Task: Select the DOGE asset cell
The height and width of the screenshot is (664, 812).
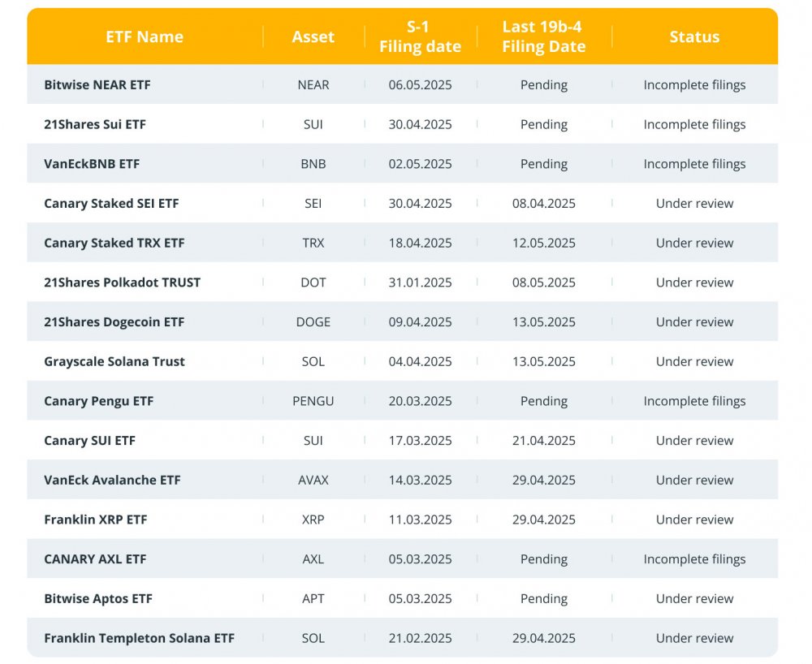Action: click(313, 322)
